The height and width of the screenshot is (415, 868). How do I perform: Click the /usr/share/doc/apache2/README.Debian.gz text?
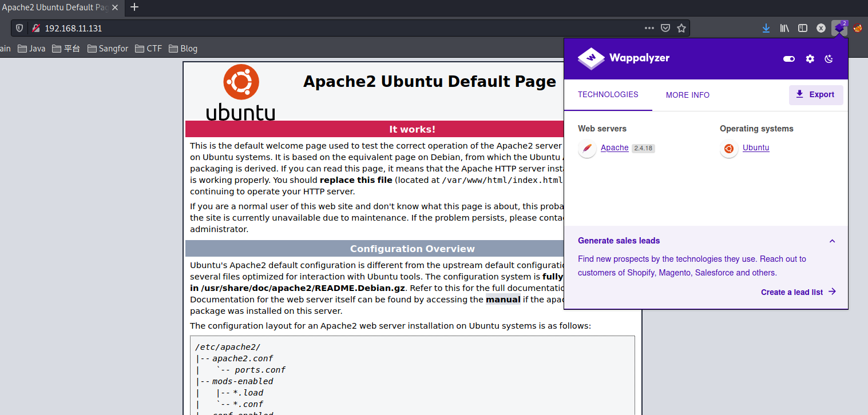pyautogui.click(x=303, y=288)
